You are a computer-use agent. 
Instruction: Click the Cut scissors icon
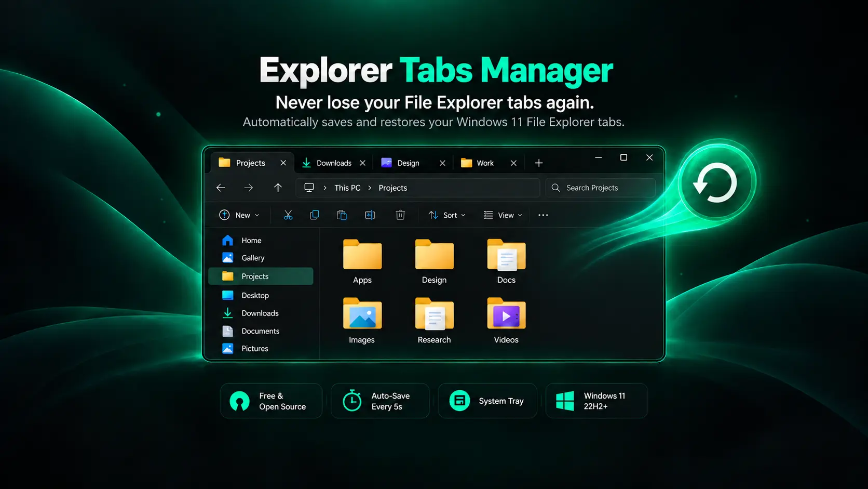click(288, 215)
